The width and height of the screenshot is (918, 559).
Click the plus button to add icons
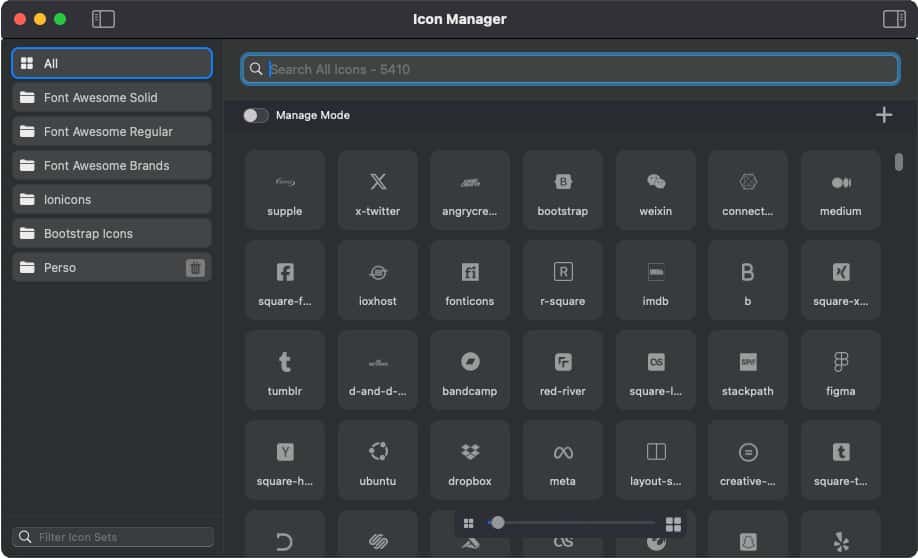pyautogui.click(x=884, y=115)
